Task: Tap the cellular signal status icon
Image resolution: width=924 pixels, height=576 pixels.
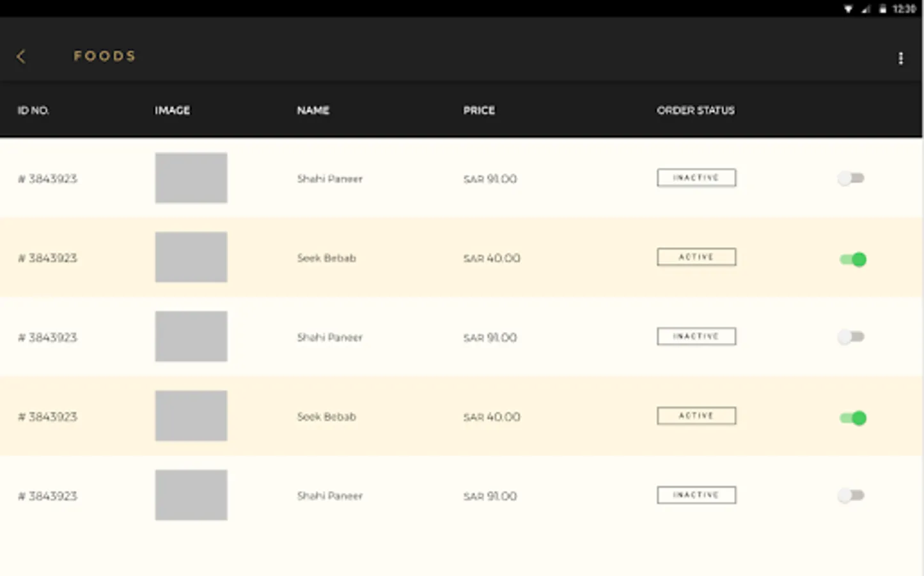Action: [866, 9]
